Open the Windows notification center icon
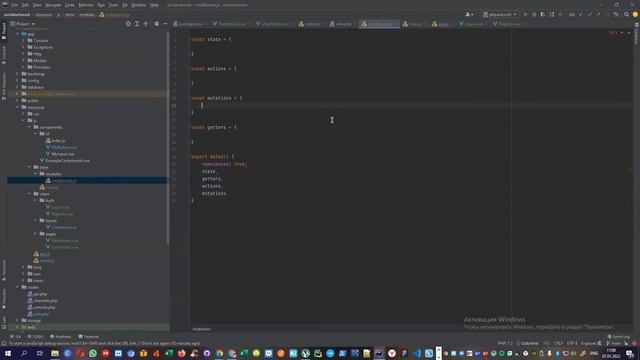Screen dimensions: 640x360 (630, 353)
